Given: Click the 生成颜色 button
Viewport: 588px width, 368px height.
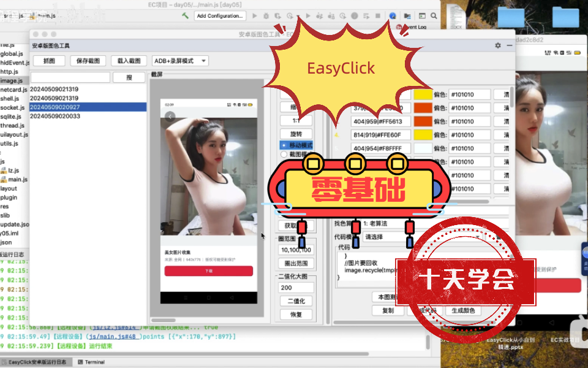Looking at the screenshot, I should 463,310.
